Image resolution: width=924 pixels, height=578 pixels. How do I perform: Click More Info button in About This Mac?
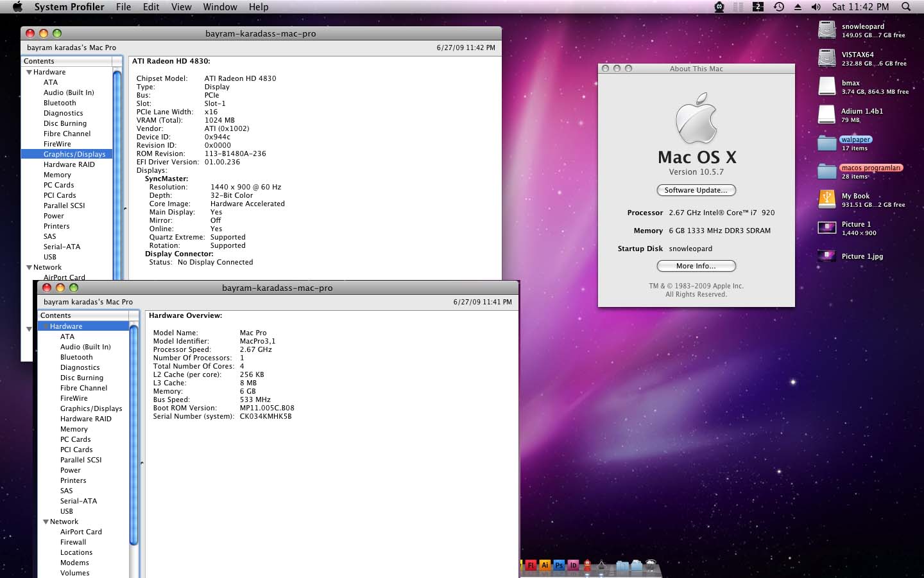[696, 266]
